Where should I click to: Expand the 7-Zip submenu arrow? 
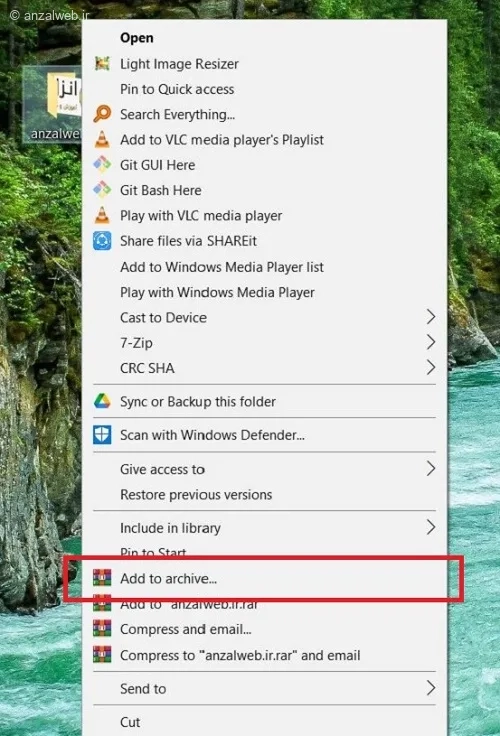(x=431, y=342)
